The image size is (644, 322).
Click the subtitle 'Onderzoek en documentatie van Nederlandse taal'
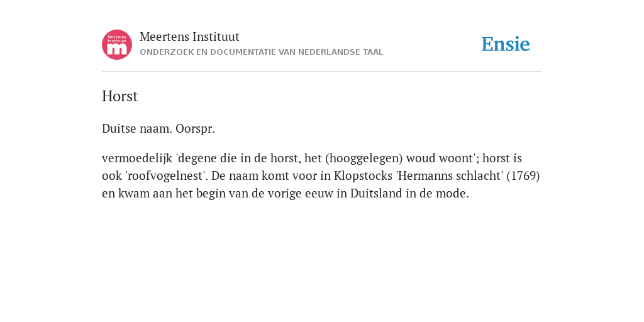pos(261,52)
